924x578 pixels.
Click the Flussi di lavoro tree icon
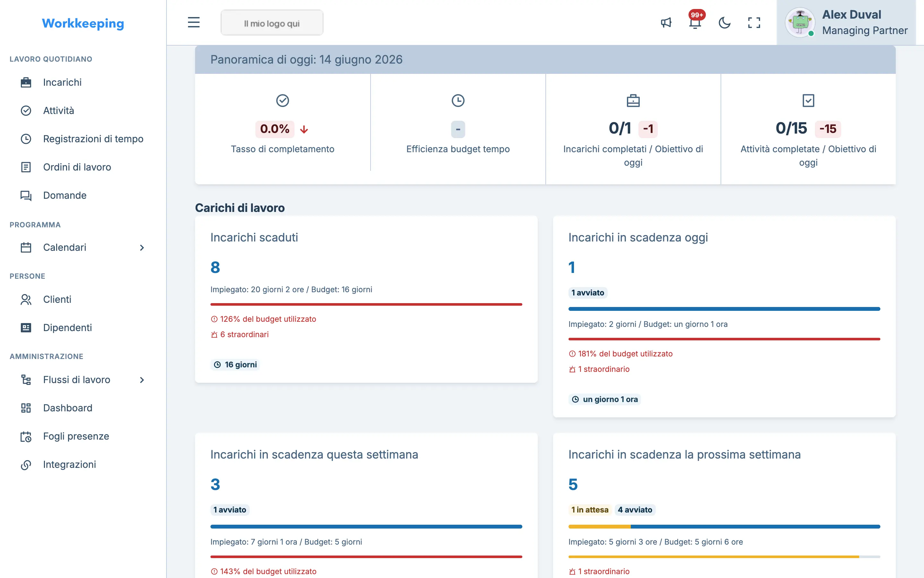[x=26, y=380]
